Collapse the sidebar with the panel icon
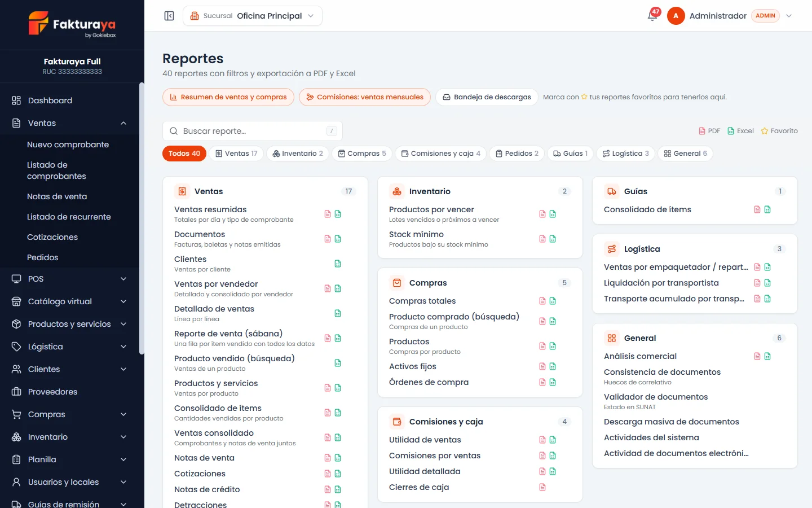Image resolution: width=812 pixels, height=508 pixels. (169, 16)
